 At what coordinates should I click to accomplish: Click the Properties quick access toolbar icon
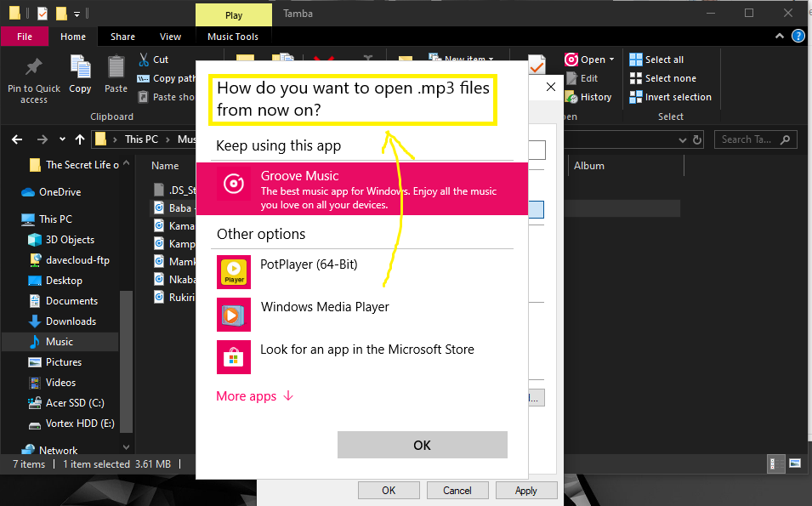(x=43, y=14)
